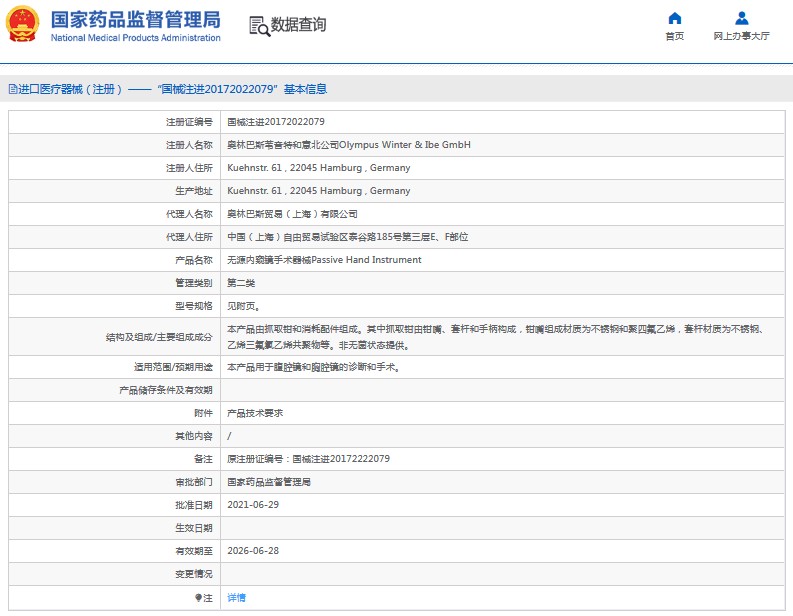Viewport: 793px width, 616px height.
Task: Click the 网上办事大厅 label
Action: coord(741,36)
